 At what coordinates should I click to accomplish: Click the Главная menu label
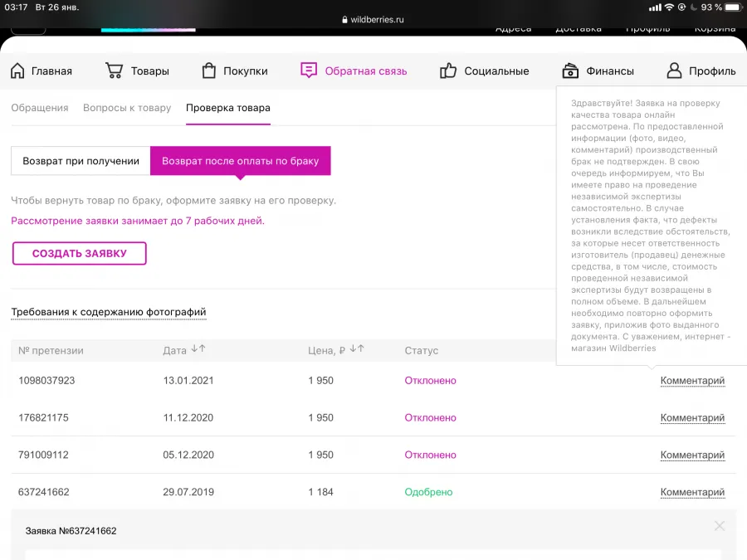click(51, 71)
